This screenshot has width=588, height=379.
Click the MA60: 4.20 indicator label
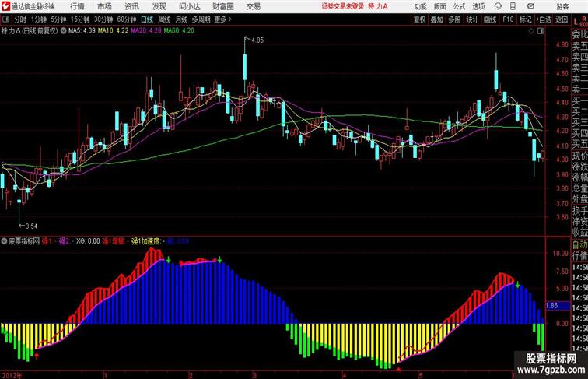tap(179, 31)
